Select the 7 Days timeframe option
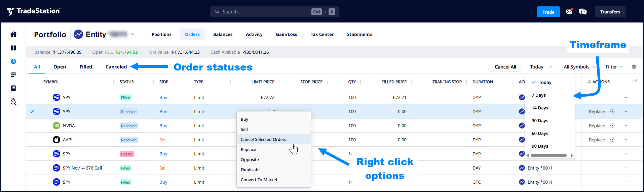 539,95
